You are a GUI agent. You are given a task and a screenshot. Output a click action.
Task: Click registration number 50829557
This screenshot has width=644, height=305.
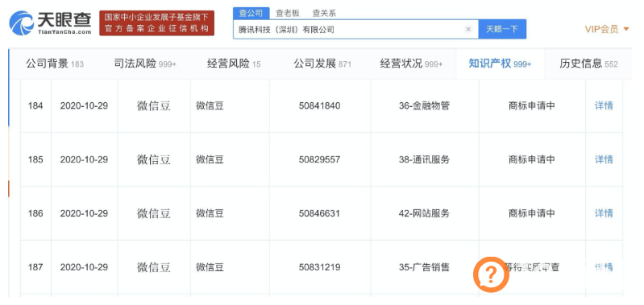319,159
